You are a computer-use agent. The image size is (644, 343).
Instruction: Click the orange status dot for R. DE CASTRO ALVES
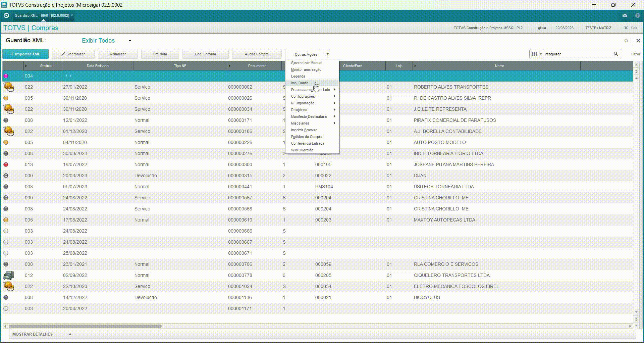tap(6, 98)
